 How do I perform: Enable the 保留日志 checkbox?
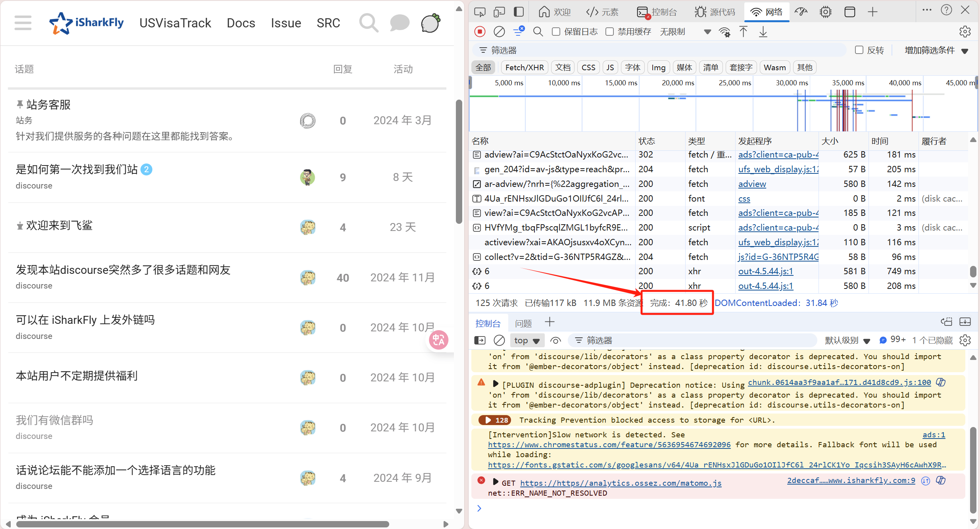(x=556, y=32)
